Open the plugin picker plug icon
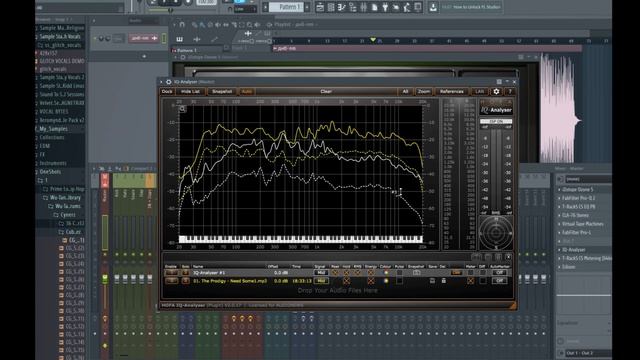 coord(385,7)
